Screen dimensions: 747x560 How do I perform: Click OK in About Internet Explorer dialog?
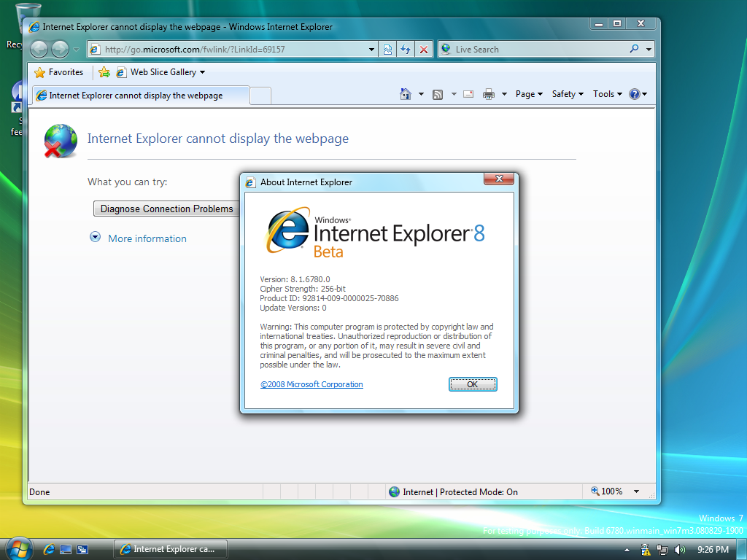tap(473, 384)
